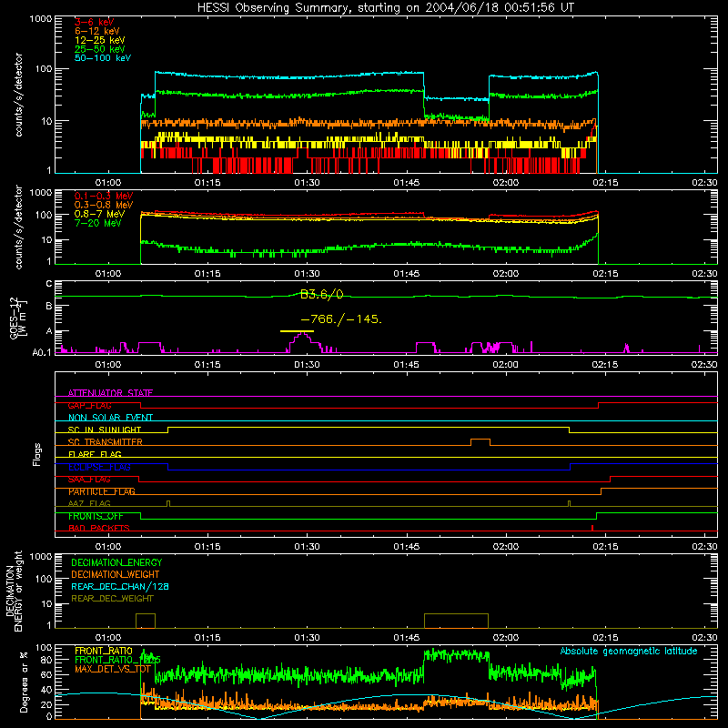728x728 pixels.
Task: Click counts/s/detector axis title of top panel
Action: [x=18, y=95]
